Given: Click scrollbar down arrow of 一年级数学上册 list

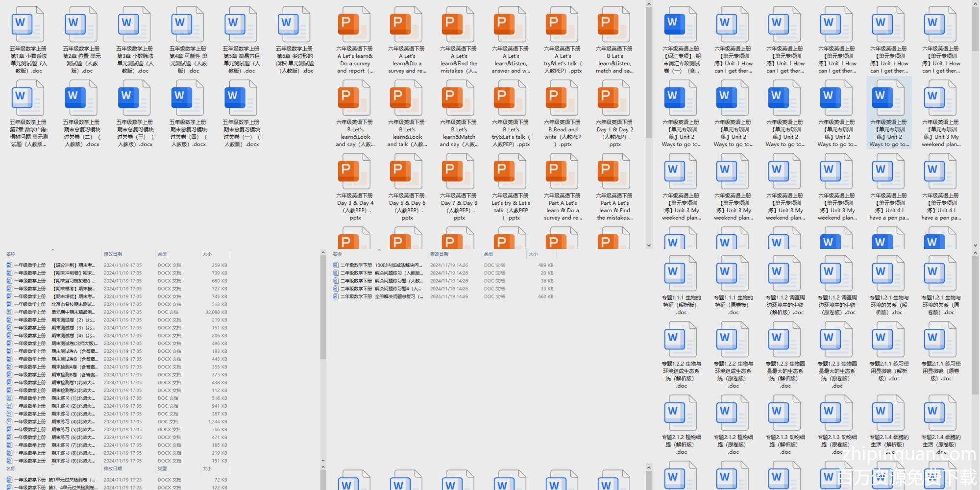Looking at the screenshot, I should tap(323, 461).
